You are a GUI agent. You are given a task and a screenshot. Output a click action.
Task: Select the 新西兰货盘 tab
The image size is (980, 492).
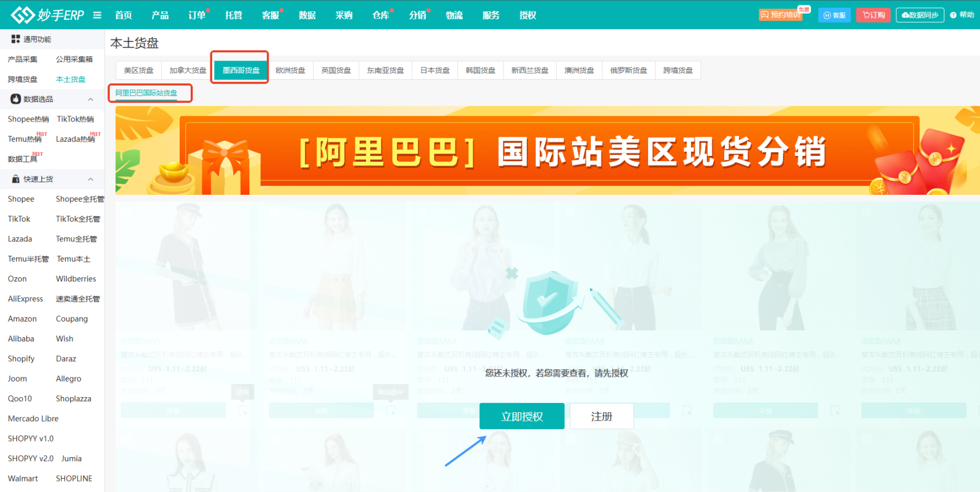(x=530, y=70)
